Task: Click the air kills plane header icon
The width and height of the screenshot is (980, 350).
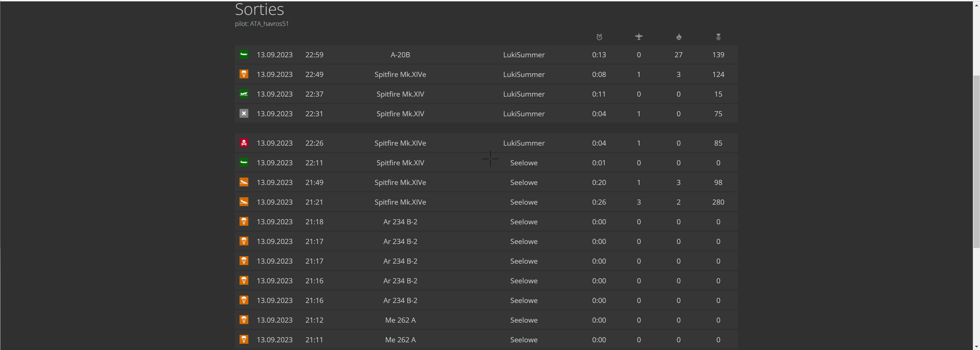Action: [639, 36]
